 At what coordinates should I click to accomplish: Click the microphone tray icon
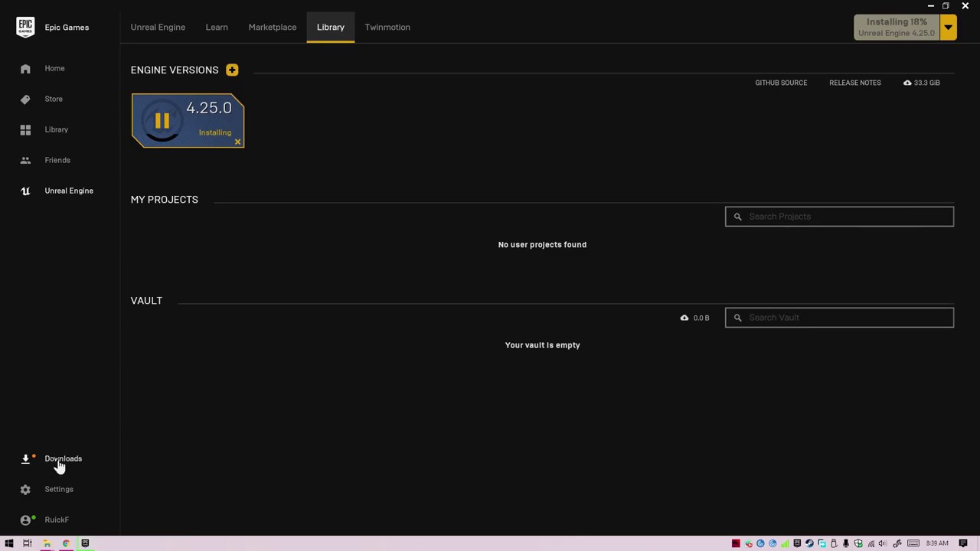846,543
